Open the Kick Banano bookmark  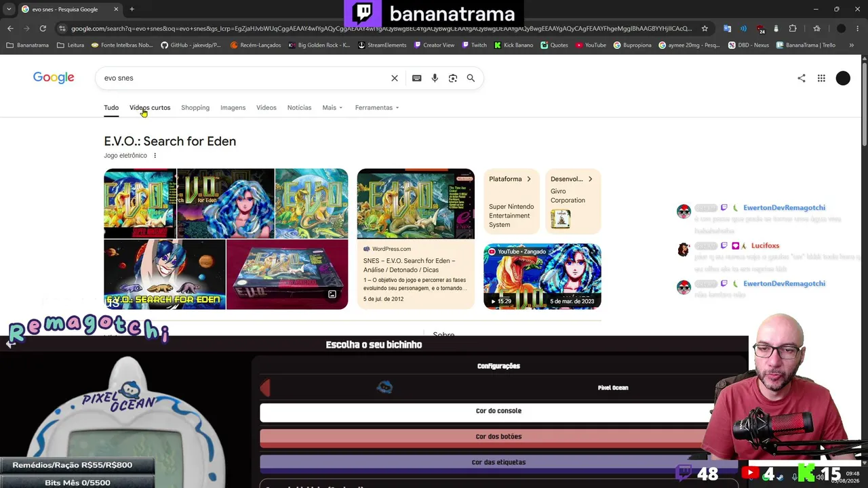tap(514, 45)
